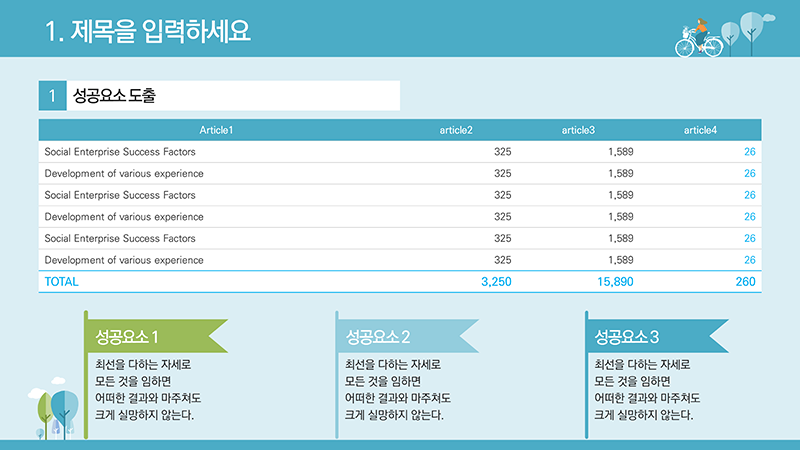Click the total value '3,250'

coord(496,282)
